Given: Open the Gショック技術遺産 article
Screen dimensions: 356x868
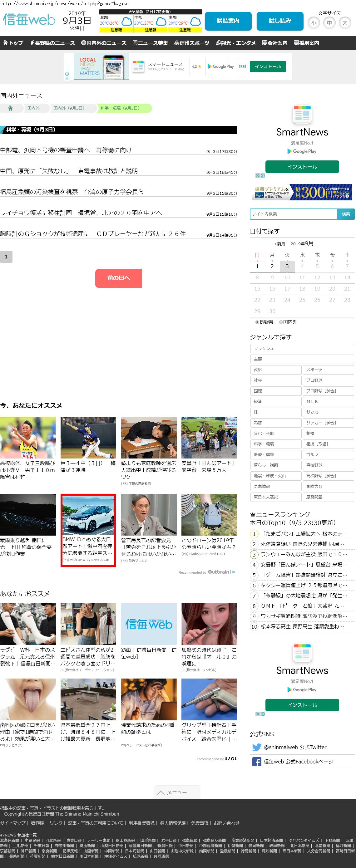Looking at the screenshot, I should pos(93,233).
